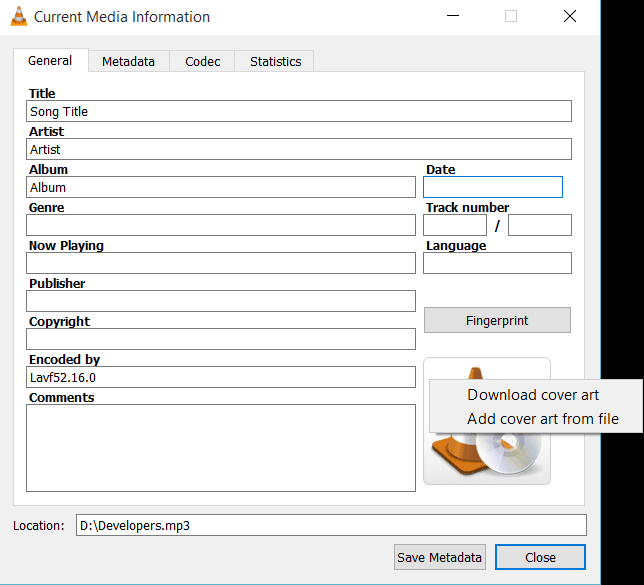Viewport: 644px width, 585px height.
Task: Click the Close button at bottom
Action: tap(540, 557)
